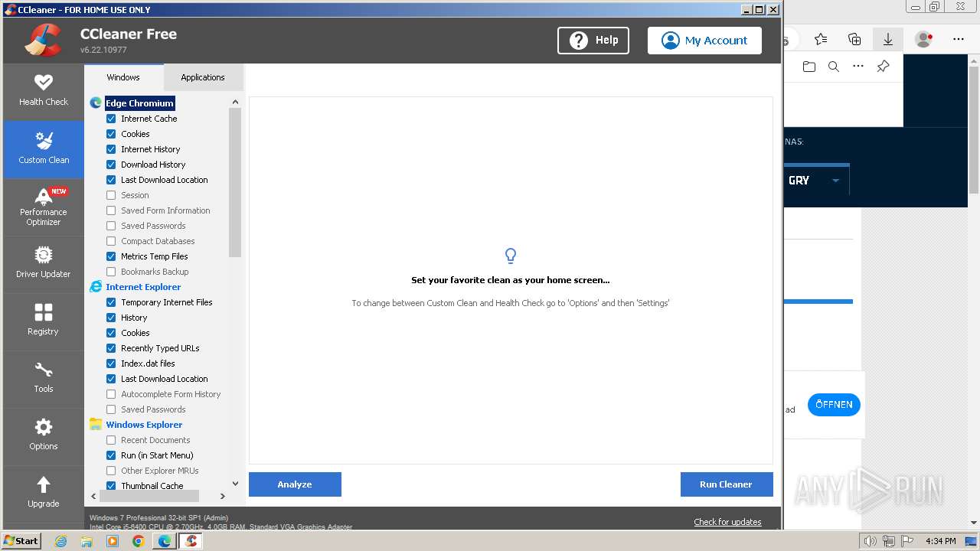Pin the Edge downloads flyout
Screen dimensions: 980x551
click(x=883, y=67)
